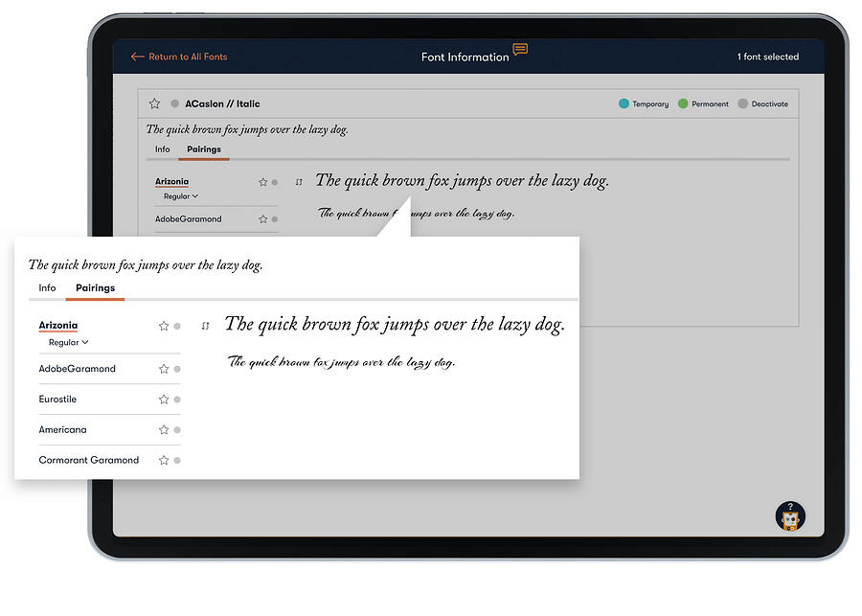Image resolution: width=862 pixels, height=616 pixels.
Task: Toggle the Arizonia activation dot in popout
Action: [177, 326]
